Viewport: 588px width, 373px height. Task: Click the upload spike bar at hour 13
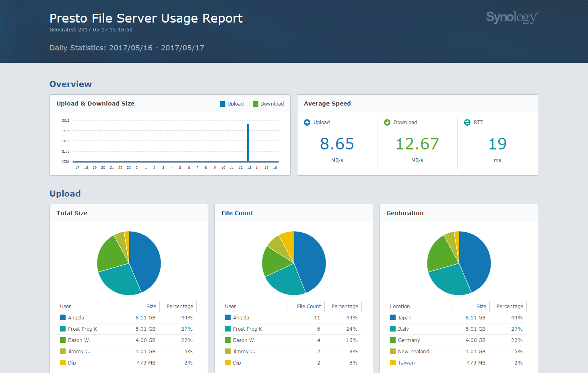[248, 143]
